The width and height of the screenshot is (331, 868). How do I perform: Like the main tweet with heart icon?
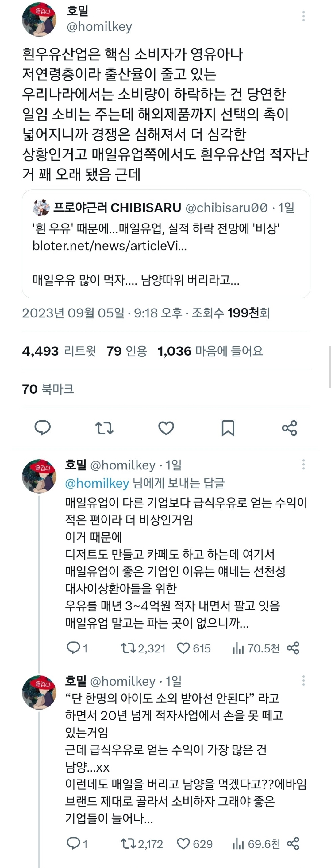coord(166,428)
